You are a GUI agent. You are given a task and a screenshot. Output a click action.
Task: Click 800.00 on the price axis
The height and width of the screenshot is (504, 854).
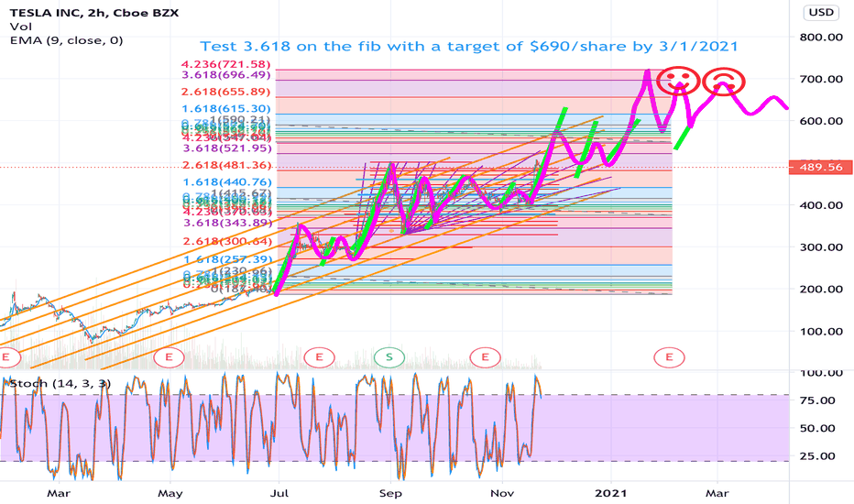coord(821,37)
